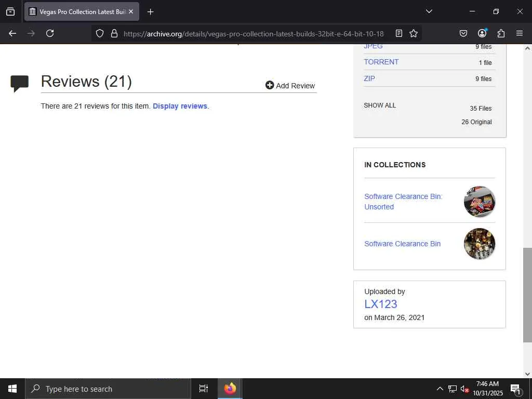Open Software Clearance Bin: Unsorted collection
The width and height of the screenshot is (532, 399).
tap(403, 202)
